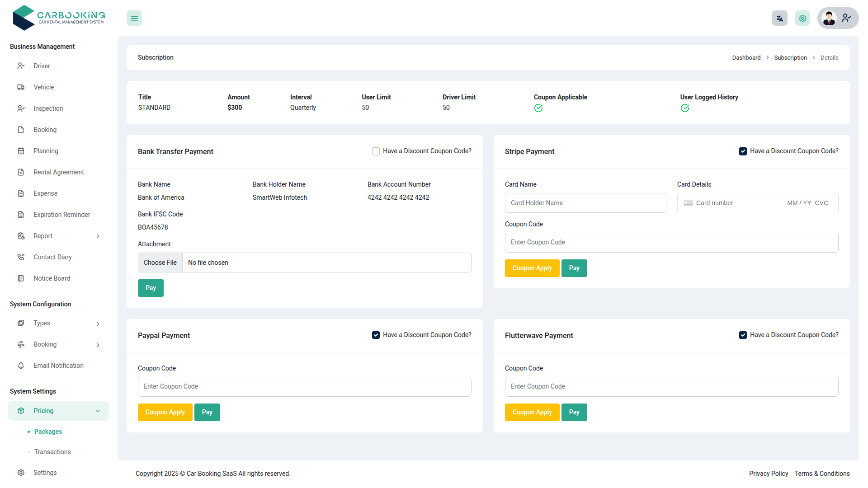Disable Stripe discount coupon checkbox
Screen dimensions: 868x488
pos(743,151)
